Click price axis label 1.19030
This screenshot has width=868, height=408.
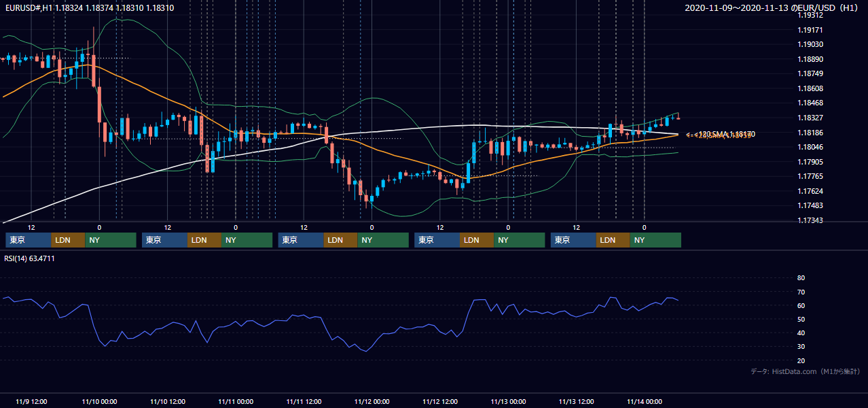(810, 44)
